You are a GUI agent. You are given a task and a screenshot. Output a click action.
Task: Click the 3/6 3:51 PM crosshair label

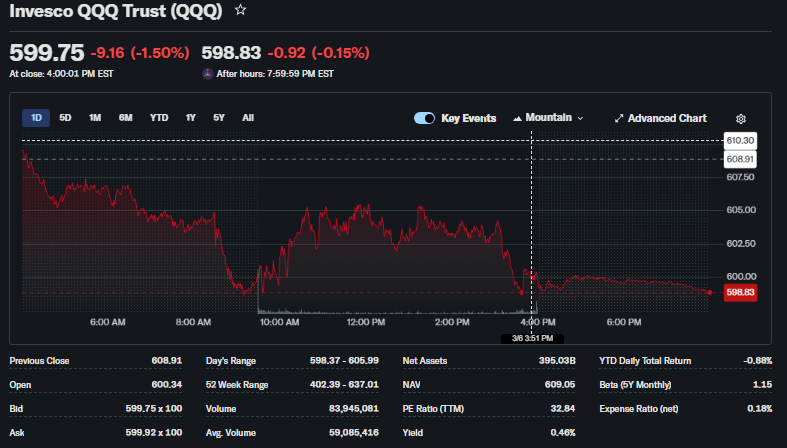click(532, 339)
